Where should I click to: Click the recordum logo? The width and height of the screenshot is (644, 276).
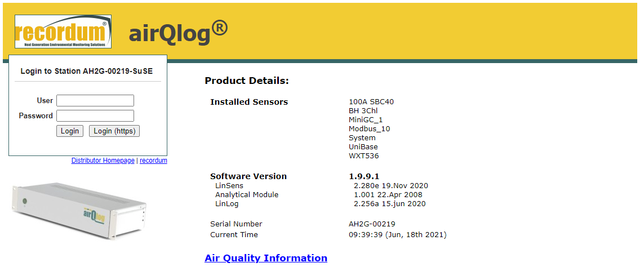(x=63, y=32)
